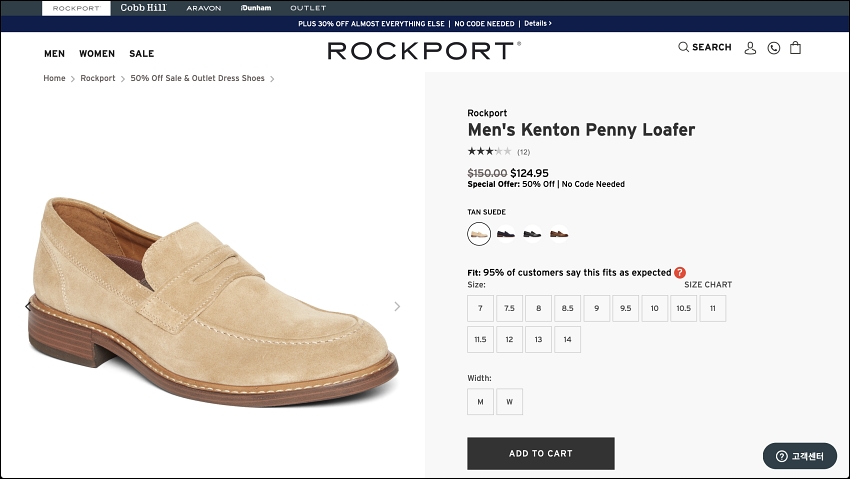850x479 pixels.
Task: Select size 10
Action: point(655,308)
